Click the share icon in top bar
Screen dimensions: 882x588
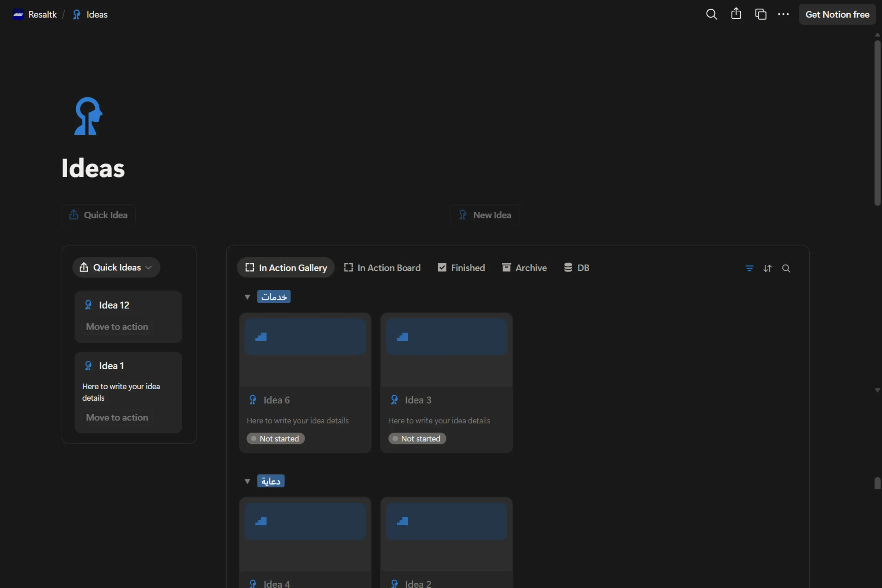click(x=736, y=14)
